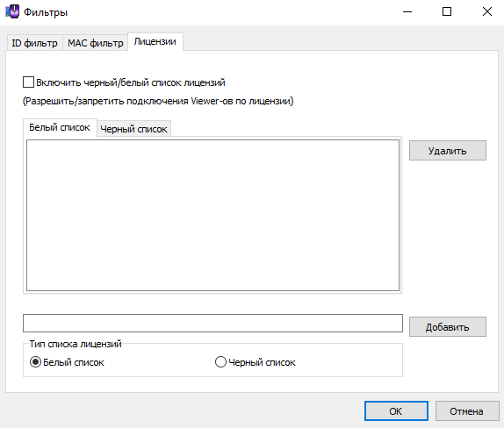Viewport: 504px width, 428px height.
Task: Switch to the Черный список inner tab
Action: click(133, 129)
